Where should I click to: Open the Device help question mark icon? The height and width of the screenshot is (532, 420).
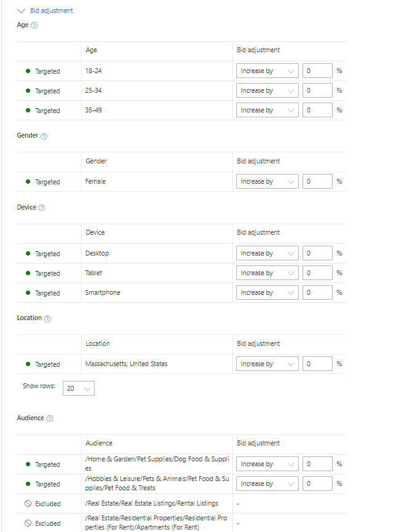(x=42, y=208)
